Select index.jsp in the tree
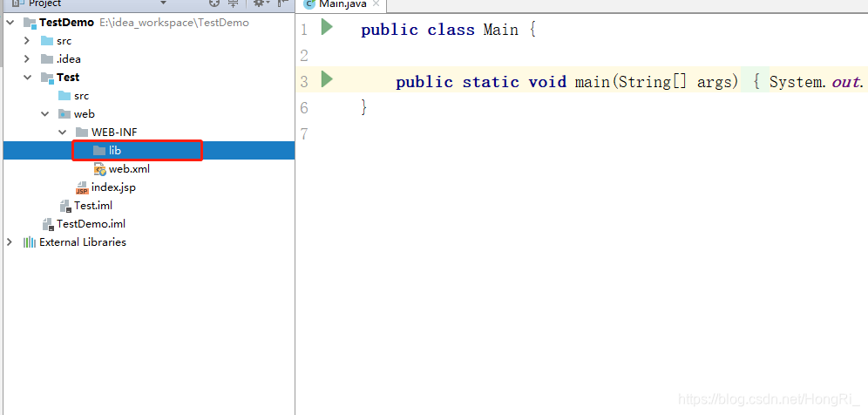 coord(113,187)
